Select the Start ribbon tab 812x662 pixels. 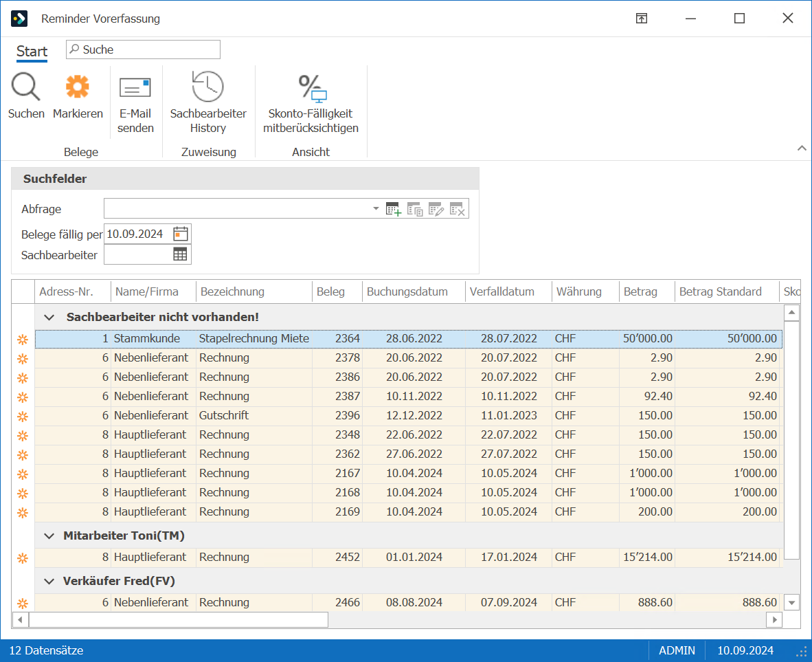point(32,52)
